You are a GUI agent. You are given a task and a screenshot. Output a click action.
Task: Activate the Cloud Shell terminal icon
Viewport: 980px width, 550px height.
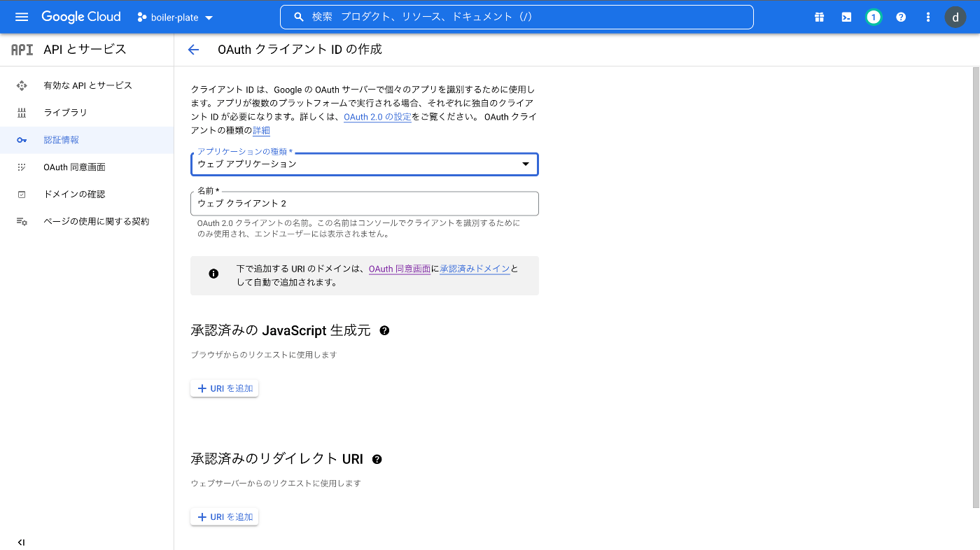pyautogui.click(x=846, y=17)
